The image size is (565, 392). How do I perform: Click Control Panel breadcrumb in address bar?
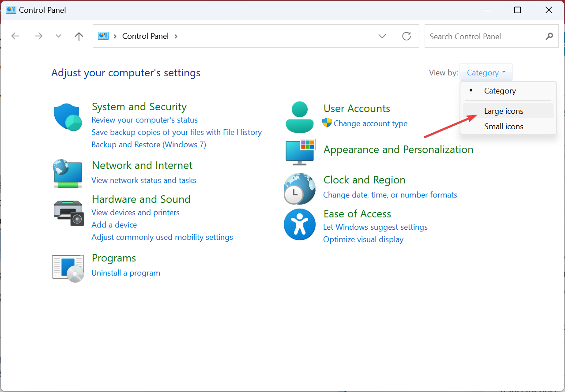[145, 36]
